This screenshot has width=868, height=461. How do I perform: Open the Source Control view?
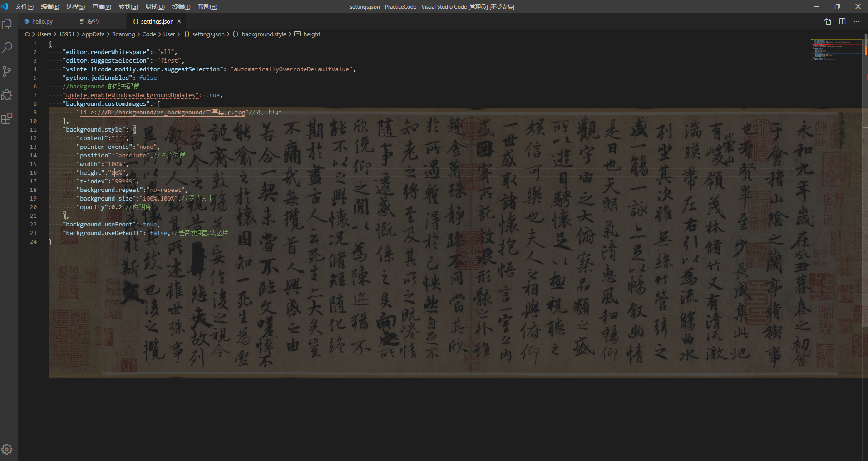(x=7, y=71)
